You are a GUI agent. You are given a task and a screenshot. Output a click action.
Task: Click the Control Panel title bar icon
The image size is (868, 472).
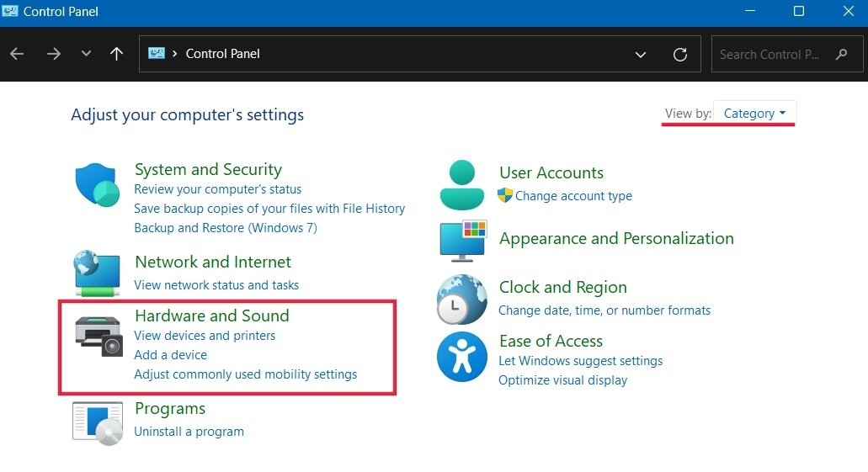point(10,11)
